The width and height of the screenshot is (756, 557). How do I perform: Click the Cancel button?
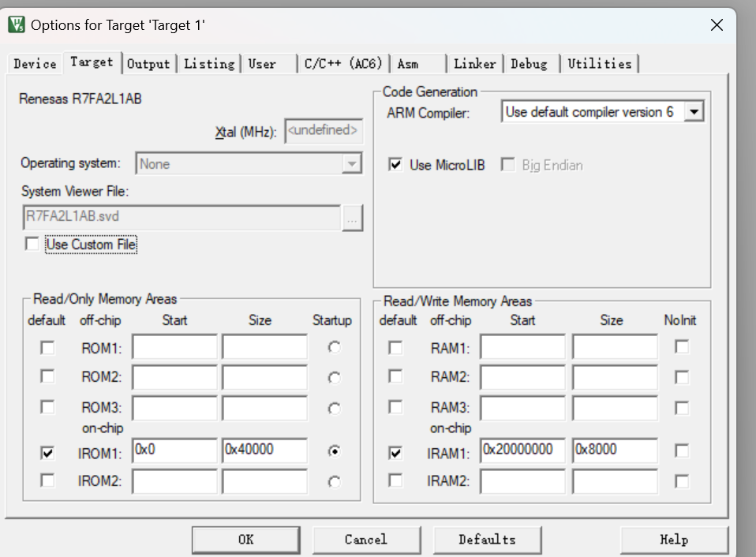click(366, 540)
